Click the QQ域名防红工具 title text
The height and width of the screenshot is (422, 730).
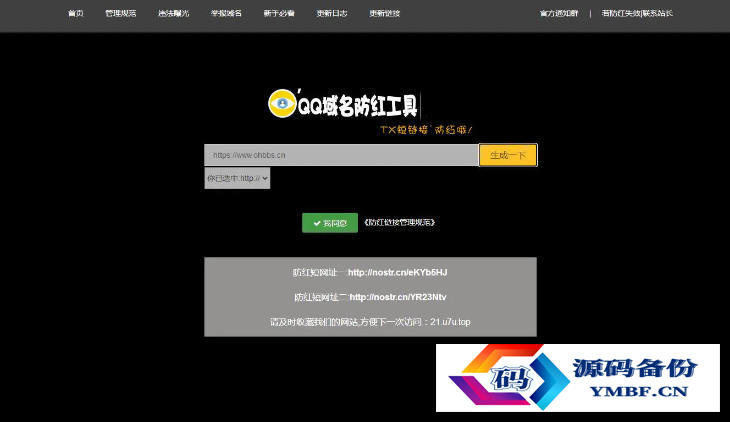point(358,106)
